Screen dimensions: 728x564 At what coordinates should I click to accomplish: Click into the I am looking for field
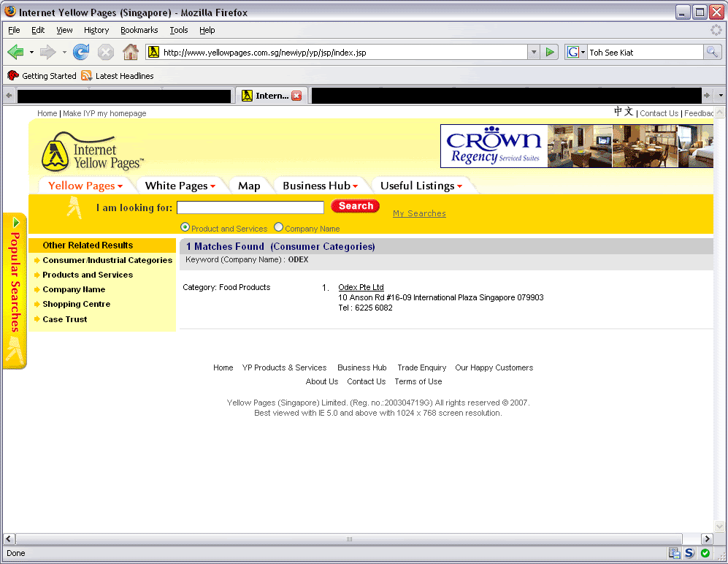click(250, 207)
